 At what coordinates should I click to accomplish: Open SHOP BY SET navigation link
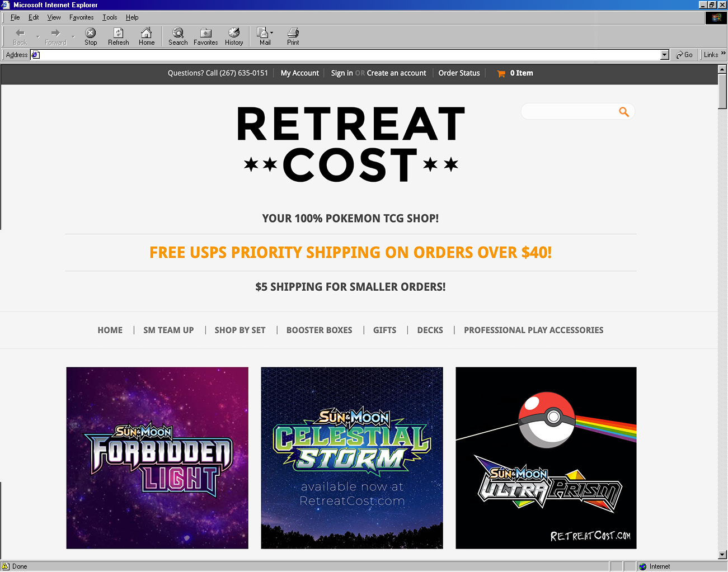point(240,330)
